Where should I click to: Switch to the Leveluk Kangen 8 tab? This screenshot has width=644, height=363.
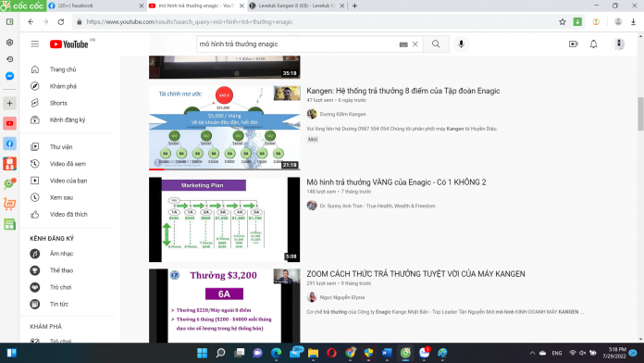coord(296,6)
